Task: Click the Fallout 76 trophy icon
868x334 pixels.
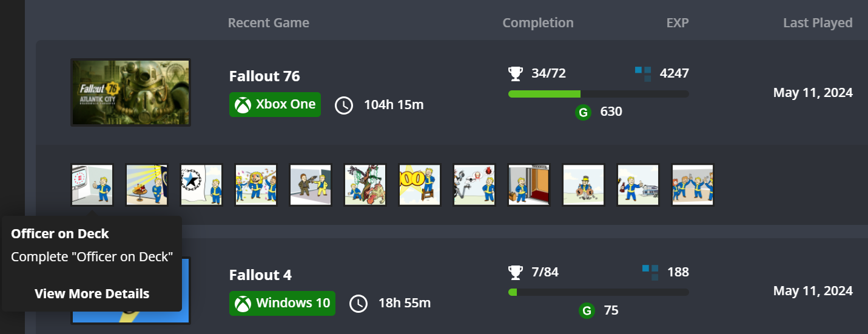Action: pos(515,74)
